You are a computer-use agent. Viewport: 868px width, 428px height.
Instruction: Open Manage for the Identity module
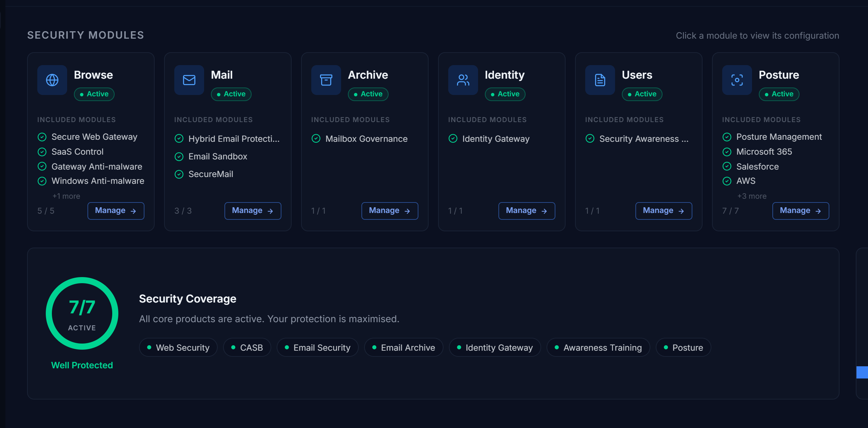tap(527, 211)
